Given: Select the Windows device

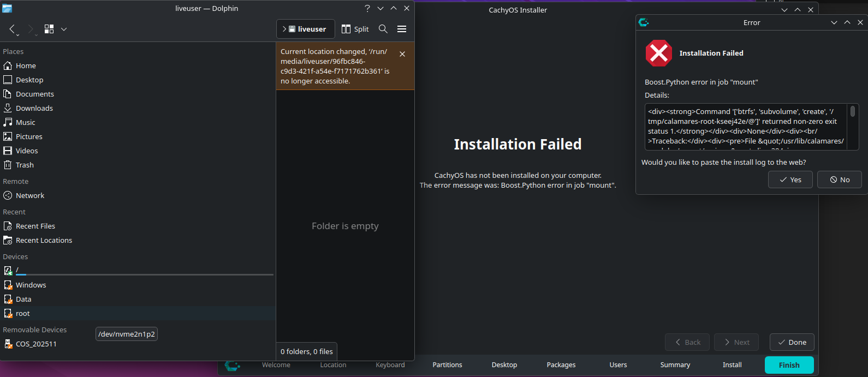Looking at the screenshot, I should (x=138, y=285).
